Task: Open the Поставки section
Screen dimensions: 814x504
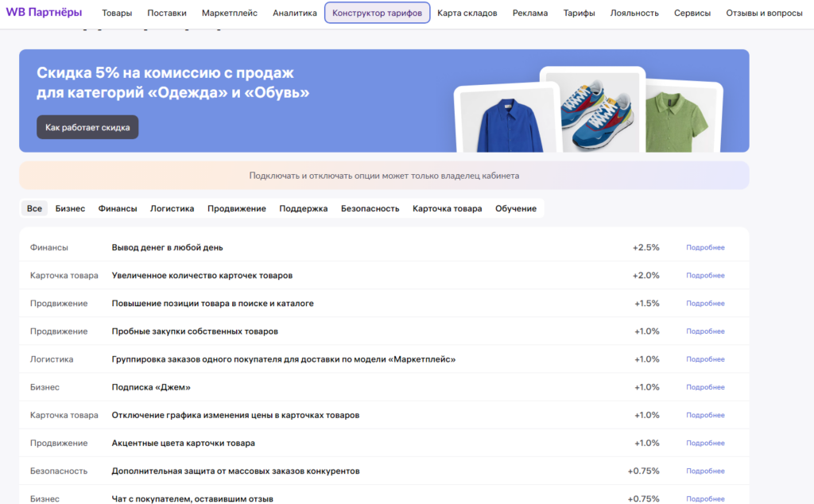Action: [x=166, y=13]
